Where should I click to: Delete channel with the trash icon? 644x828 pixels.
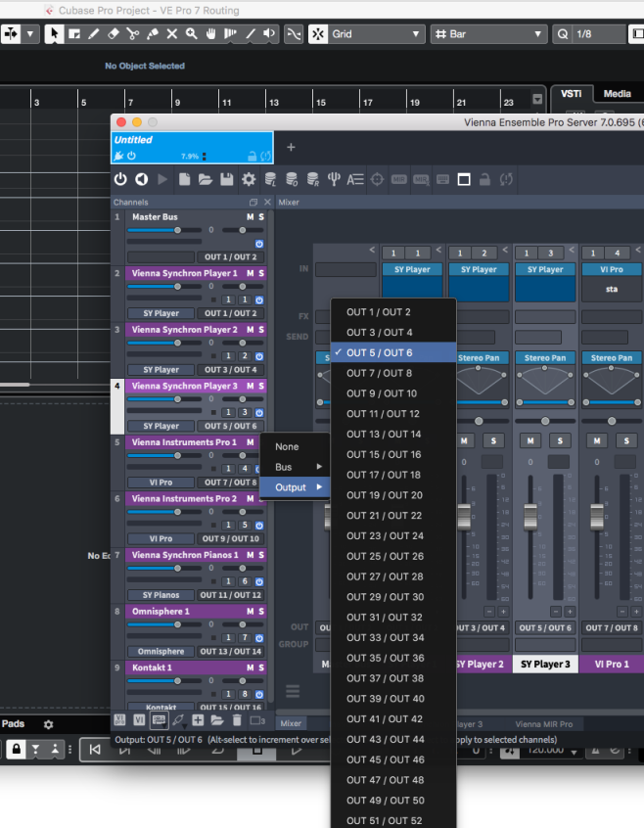237,719
